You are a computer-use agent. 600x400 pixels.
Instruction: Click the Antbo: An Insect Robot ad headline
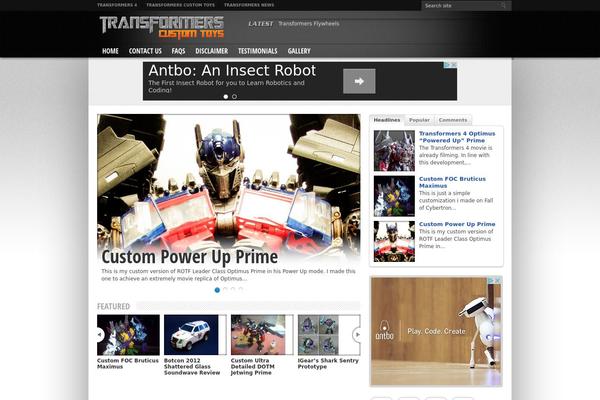(232, 70)
